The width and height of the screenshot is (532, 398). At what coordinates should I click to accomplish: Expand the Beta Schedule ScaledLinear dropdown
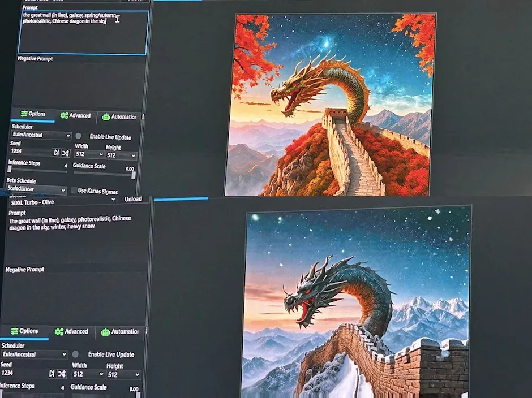(x=37, y=189)
